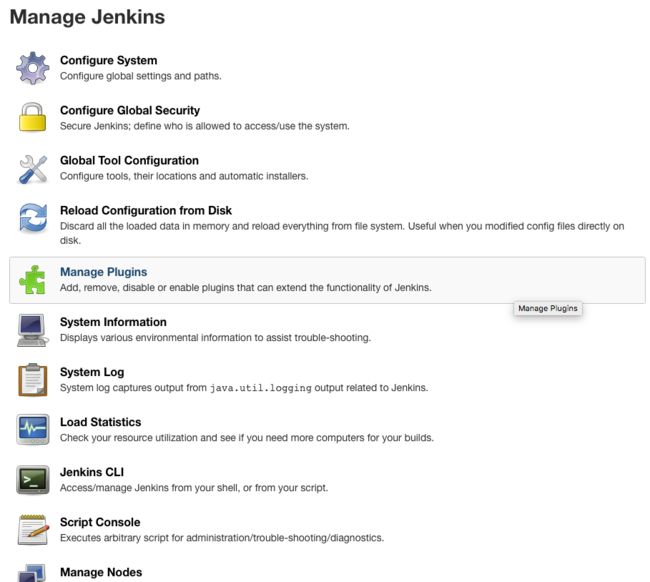Click the notepad Script Console icon
Viewport: 650px width, 582px height.
click(33, 530)
